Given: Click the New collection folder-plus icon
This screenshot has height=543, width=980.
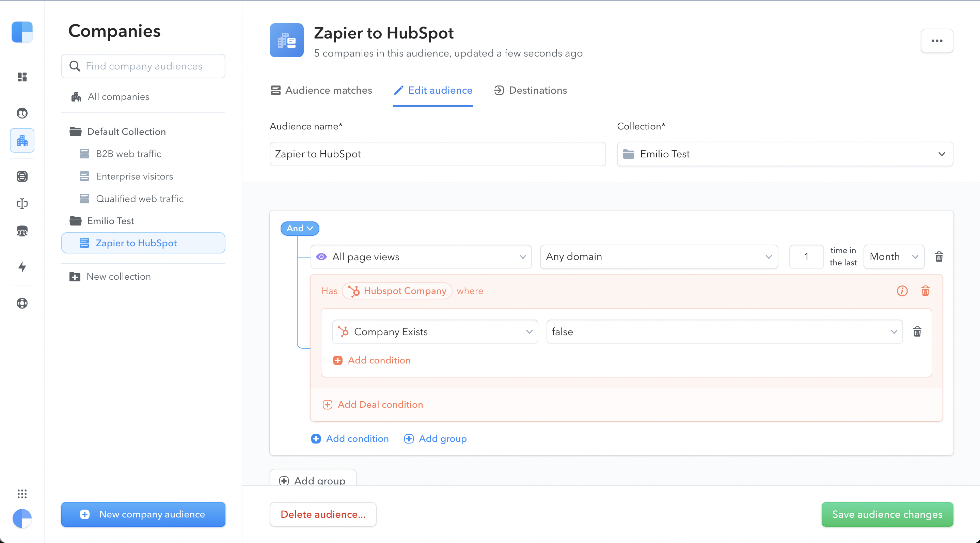Looking at the screenshot, I should coord(75,277).
